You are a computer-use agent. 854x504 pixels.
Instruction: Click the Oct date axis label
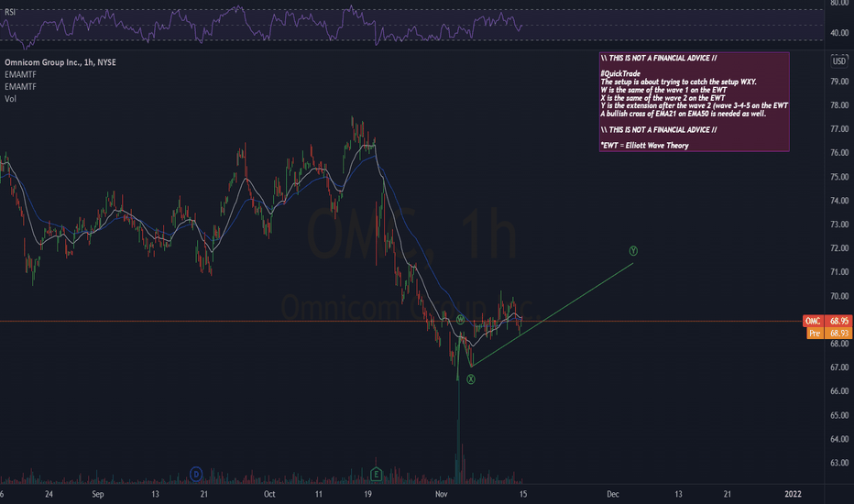(x=269, y=494)
